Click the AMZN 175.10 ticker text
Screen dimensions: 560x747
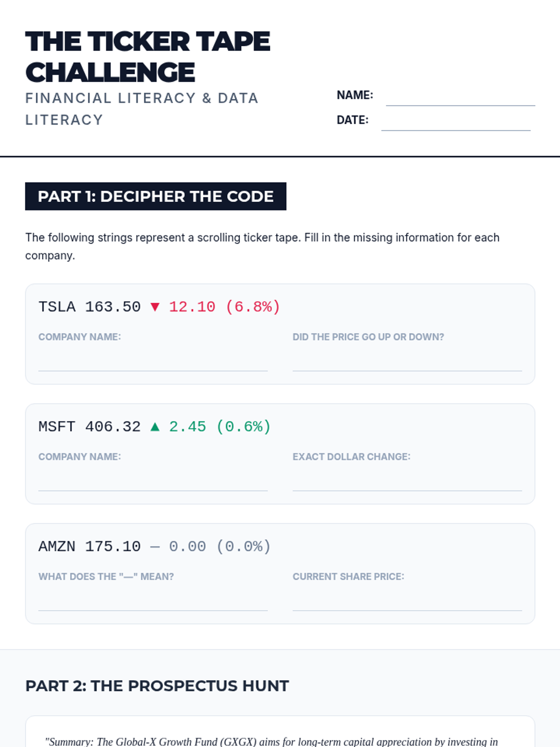point(90,546)
